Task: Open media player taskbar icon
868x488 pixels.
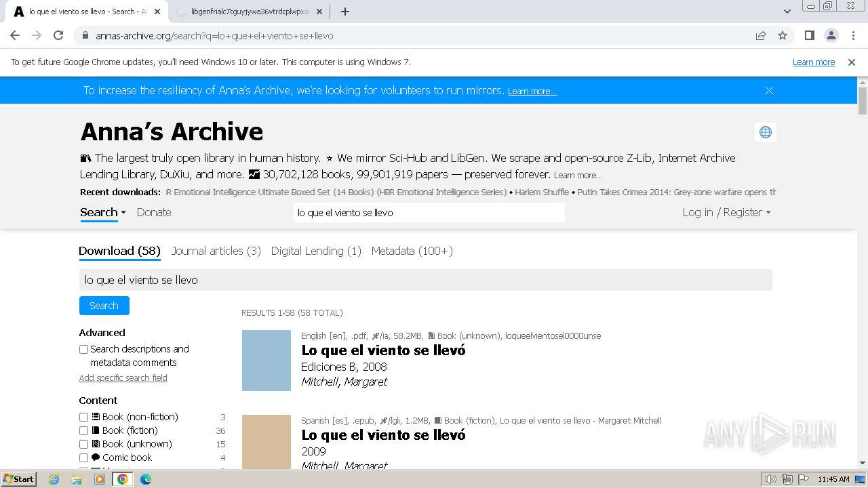Action: coord(100,479)
